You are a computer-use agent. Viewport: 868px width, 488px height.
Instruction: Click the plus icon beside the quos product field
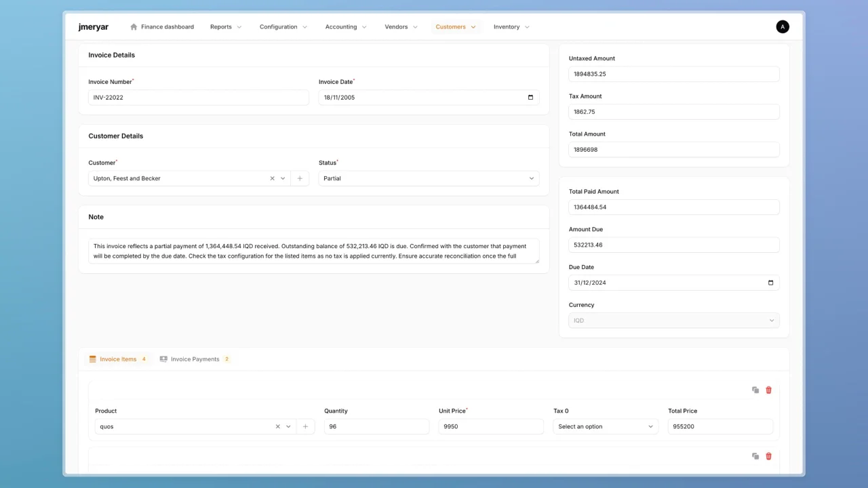[x=305, y=426]
